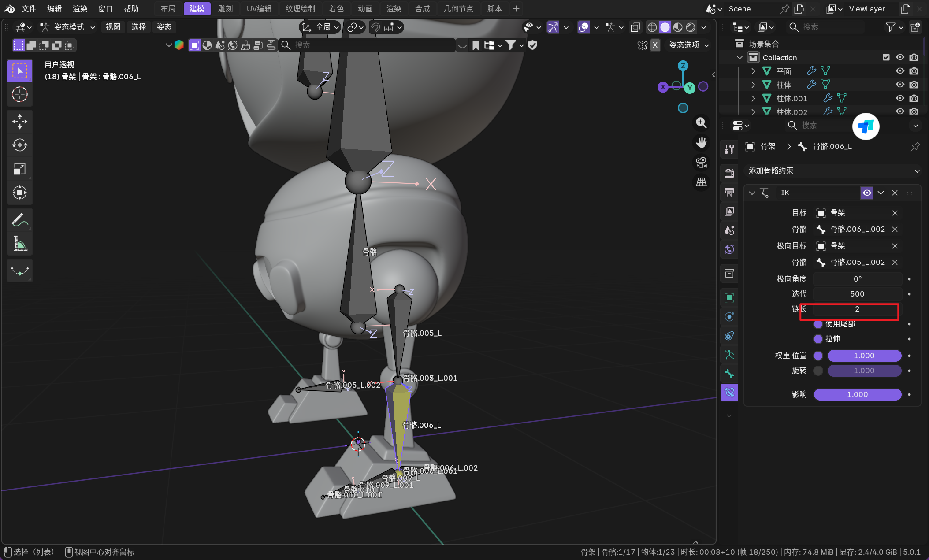The height and width of the screenshot is (560, 929).
Task: Toggle 拉伸 option in IK constraint
Action: [x=818, y=339]
